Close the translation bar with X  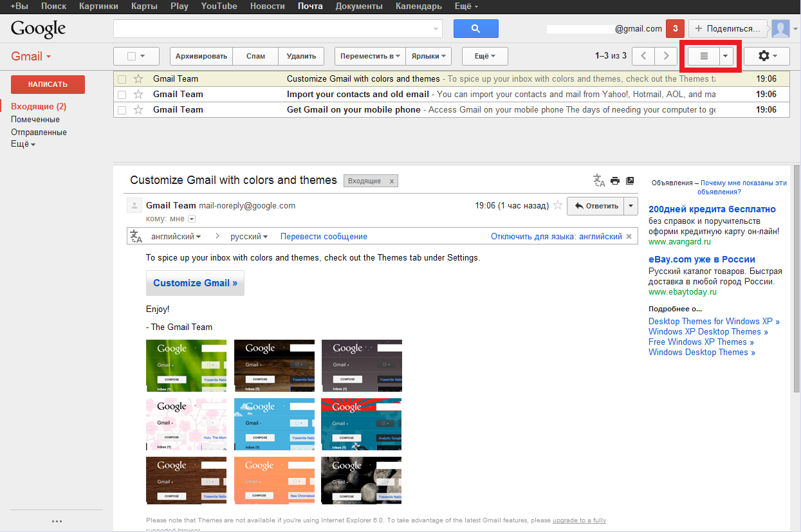629,237
